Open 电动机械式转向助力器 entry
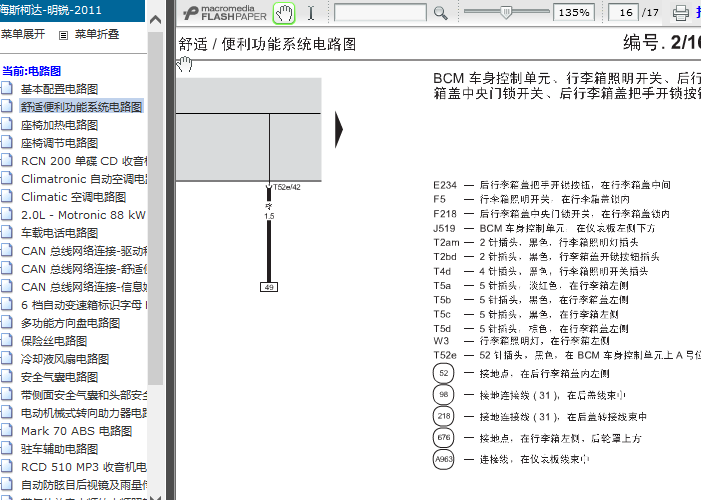This screenshot has height=500, width=701. point(84,413)
